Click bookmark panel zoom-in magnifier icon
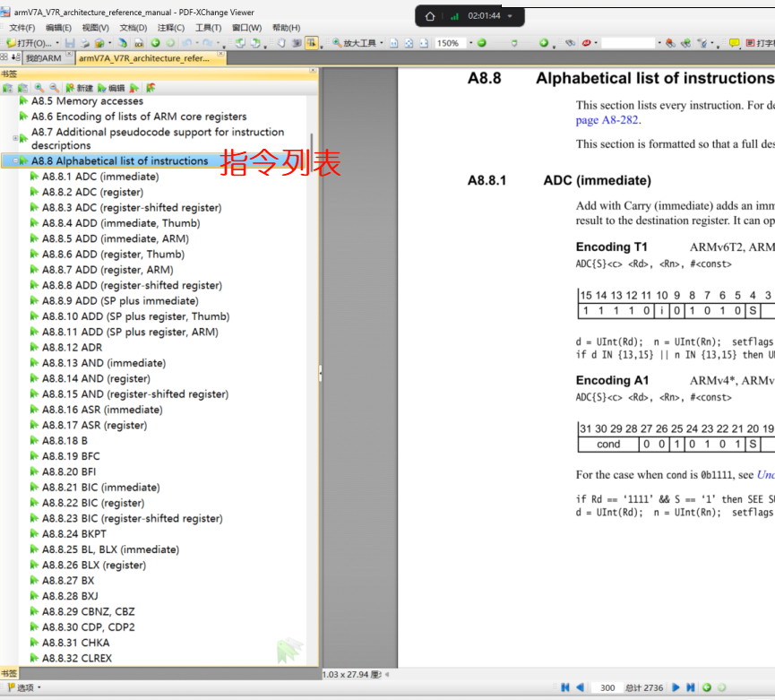Screen dimensions: 775x700 click(39, 88)
